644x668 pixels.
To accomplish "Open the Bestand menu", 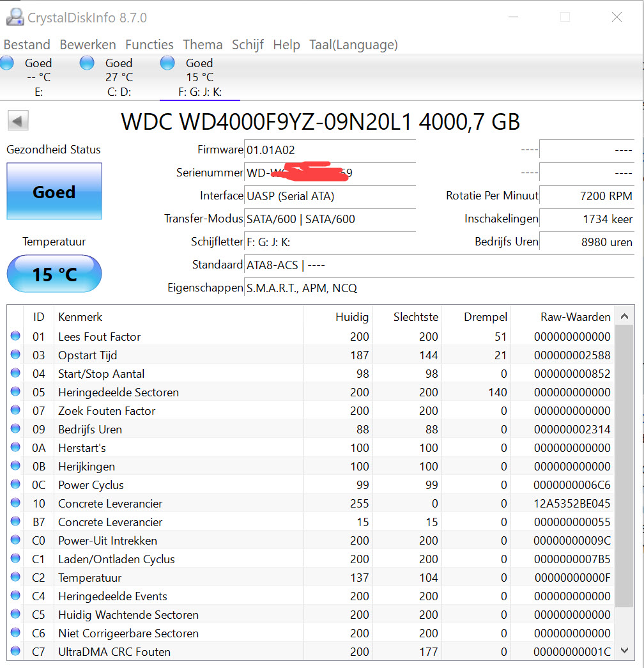I will (x=27, y=45).
